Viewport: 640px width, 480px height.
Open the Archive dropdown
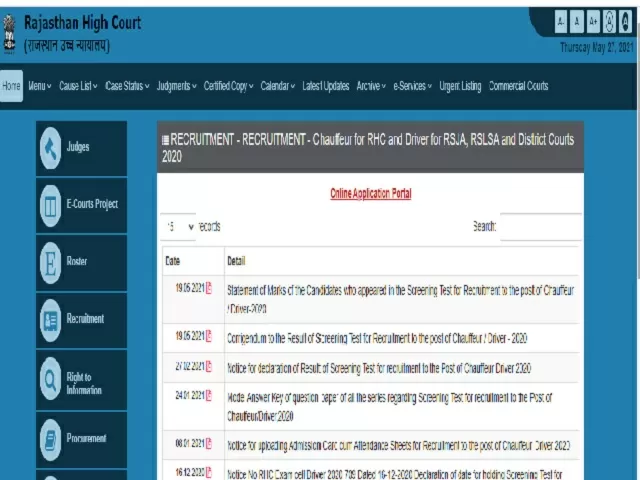click(371, 86)
